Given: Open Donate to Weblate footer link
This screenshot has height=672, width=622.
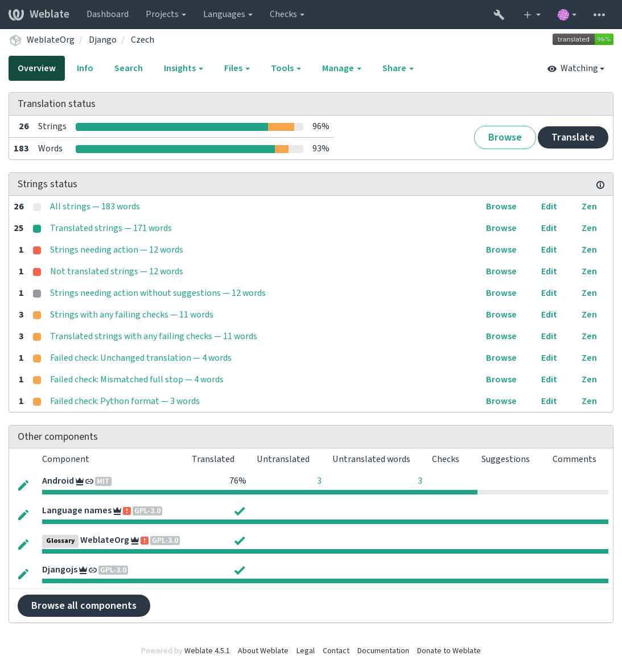Looking at the screenshot, I should click(448, 651).
